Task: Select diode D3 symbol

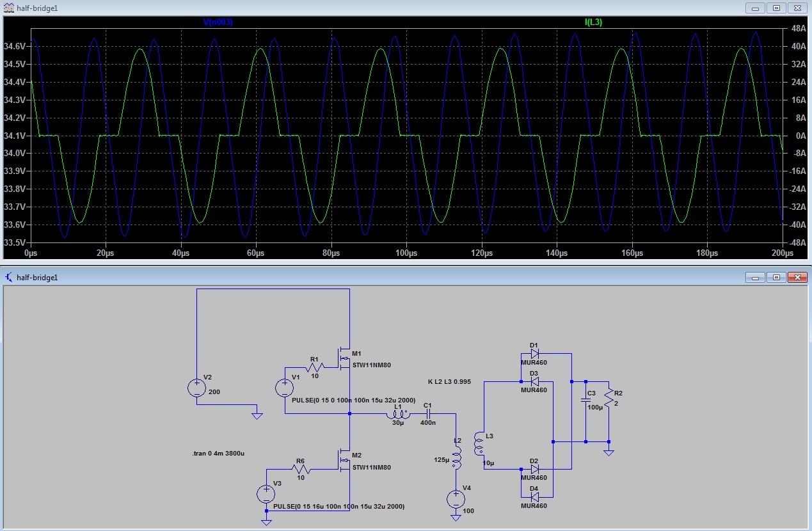Action: pos(535,381)
